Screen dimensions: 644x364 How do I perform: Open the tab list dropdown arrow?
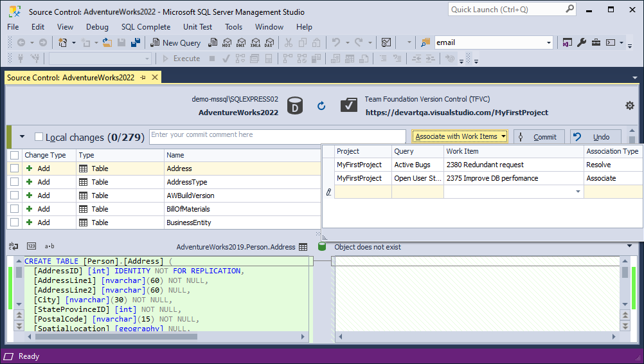coord(635,78)
